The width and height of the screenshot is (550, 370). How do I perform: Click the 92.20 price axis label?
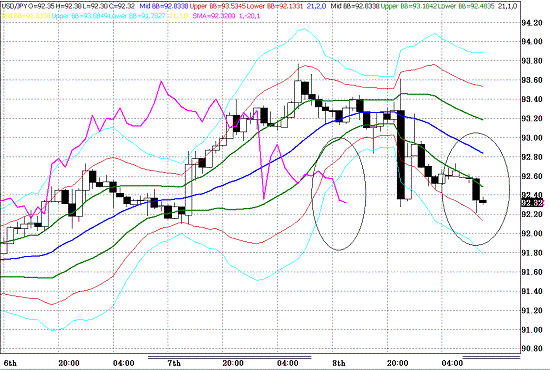[x=532, y=214]
